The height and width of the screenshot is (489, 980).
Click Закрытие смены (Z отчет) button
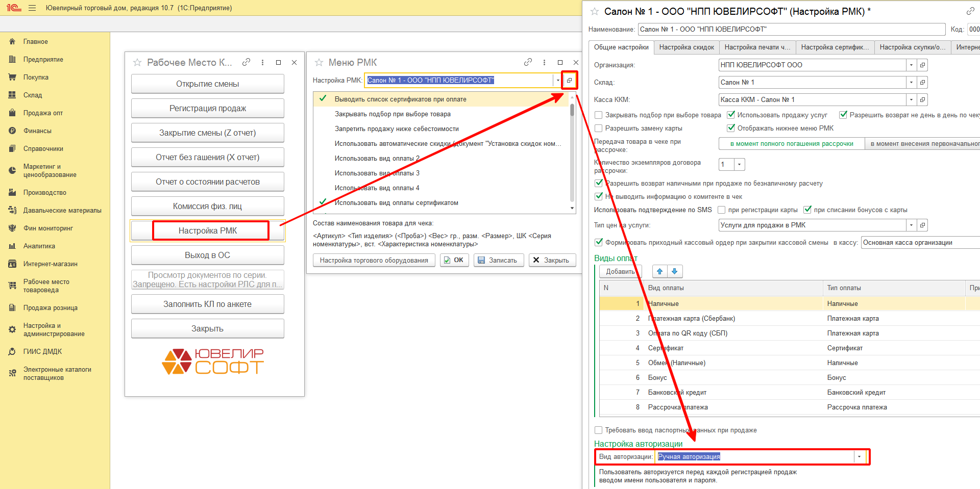[208, 133]
